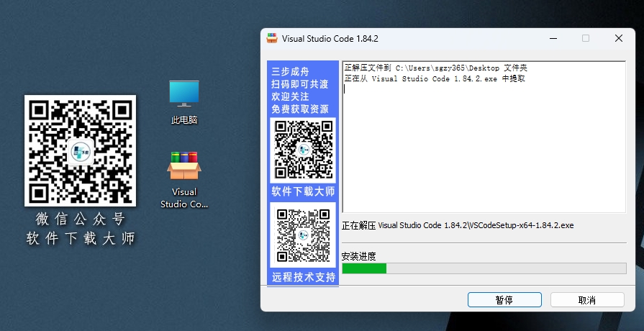Select the Visual Studio Co... archive desktop icon
The width and height of the screenshot is (644, 331).
pyautogui.click(x=184, y=180)
